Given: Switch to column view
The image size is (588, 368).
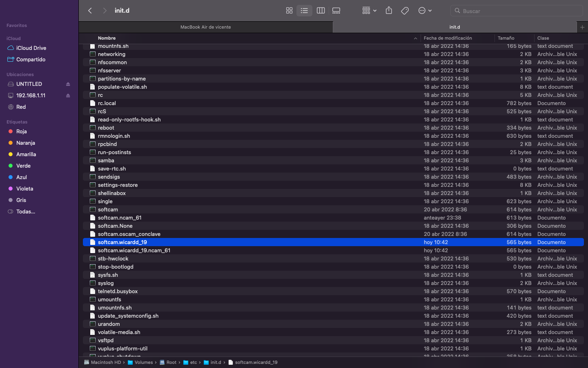Looking at the screenshot, I should point(321,11).
